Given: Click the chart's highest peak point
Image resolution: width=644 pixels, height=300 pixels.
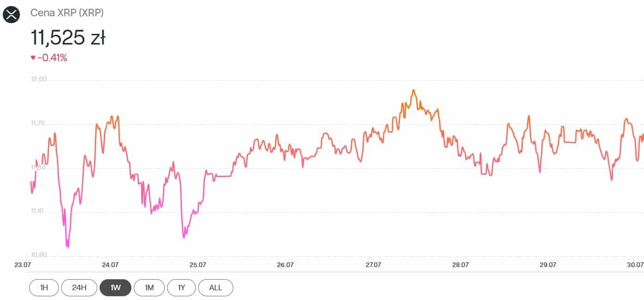Looking at the screenshot, I should pos(413,90).
